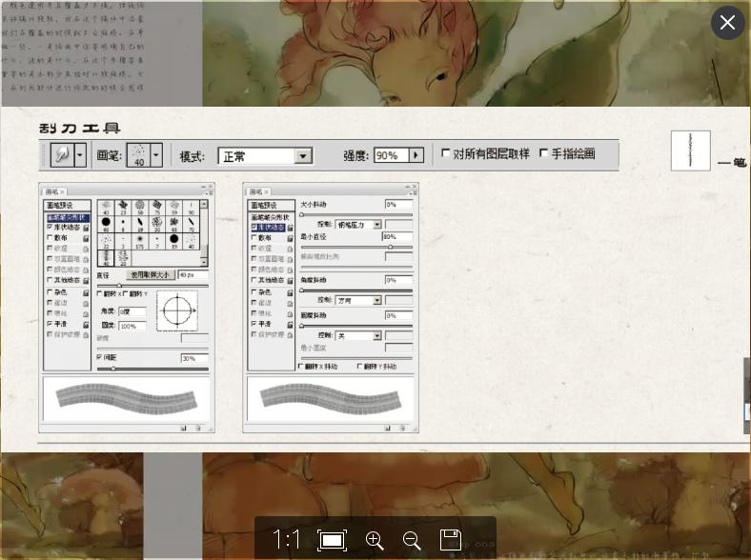This screenshot has width=751, height=560.
Task: Show image at 1:1 actual size
Action: click(287, 539)
